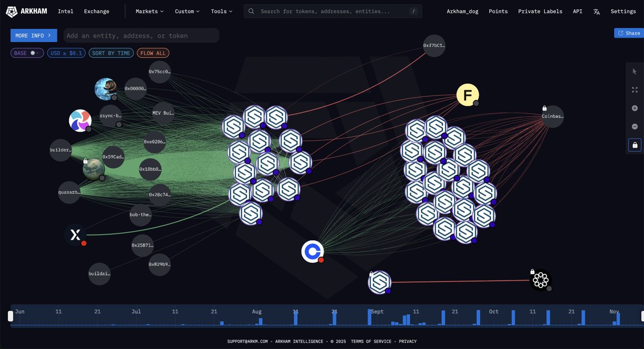Click the Share button
644x349 pixels.
[x=629, y=33]
